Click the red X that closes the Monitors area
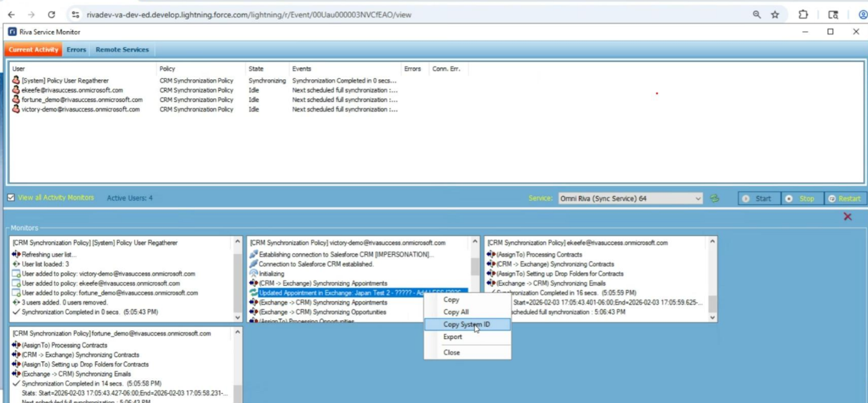The height and width of the screenshot is (403, 868). tap(848, 217)
